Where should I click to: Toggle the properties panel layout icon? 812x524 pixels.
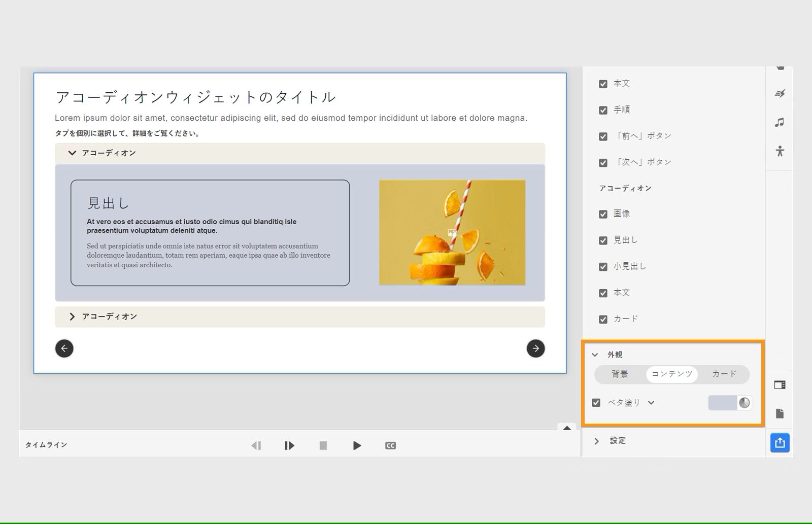[x=780, y=385]
